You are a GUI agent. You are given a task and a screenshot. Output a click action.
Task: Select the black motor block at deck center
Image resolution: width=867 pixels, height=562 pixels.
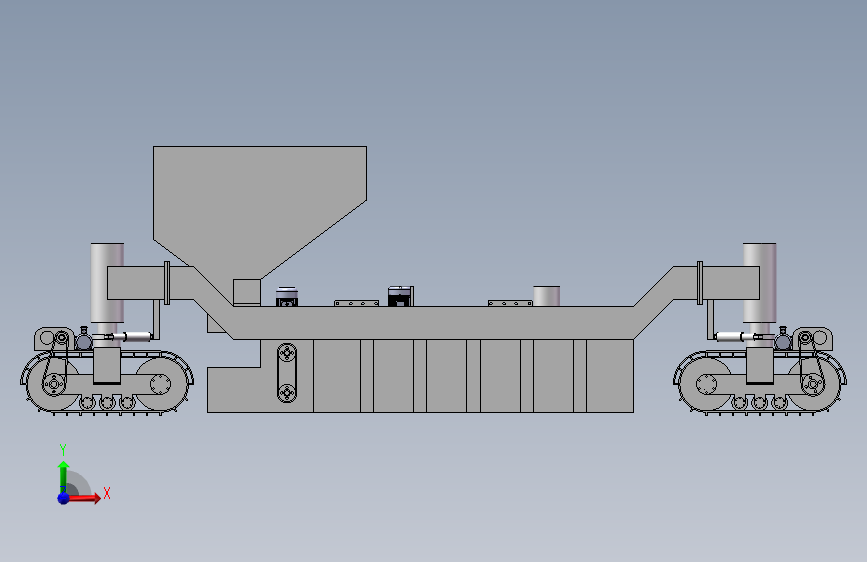pos(400,296)
